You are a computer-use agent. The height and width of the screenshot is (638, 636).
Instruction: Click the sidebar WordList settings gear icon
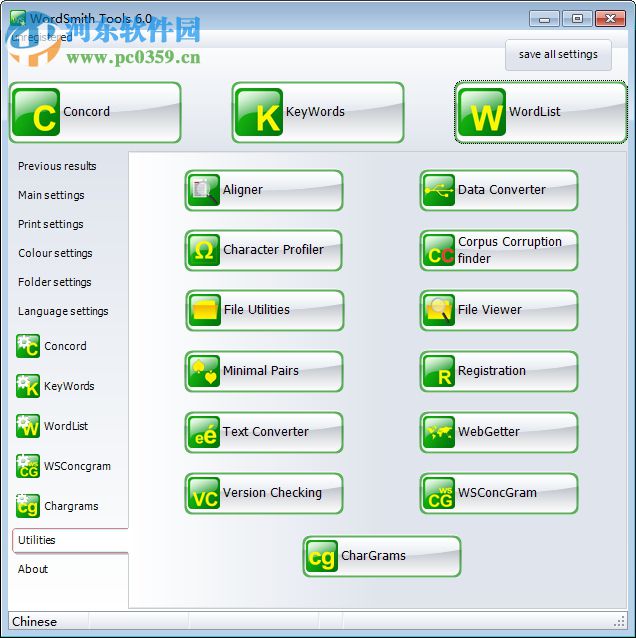pos(28,426)
